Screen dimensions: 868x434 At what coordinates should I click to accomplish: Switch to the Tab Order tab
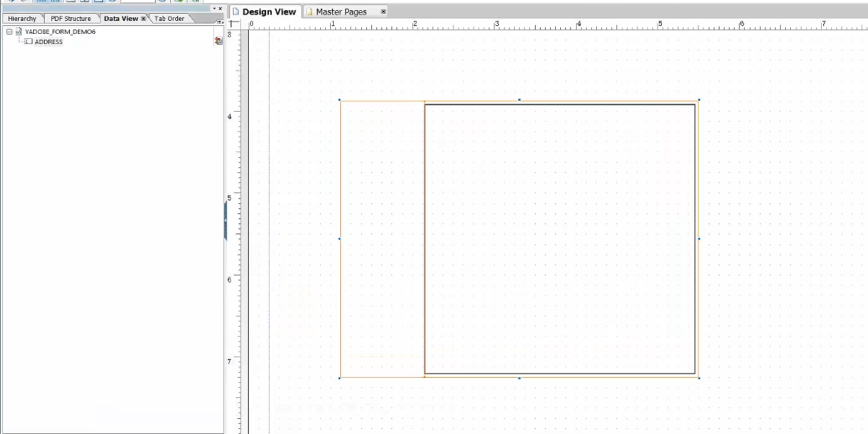tap(170, 18)
